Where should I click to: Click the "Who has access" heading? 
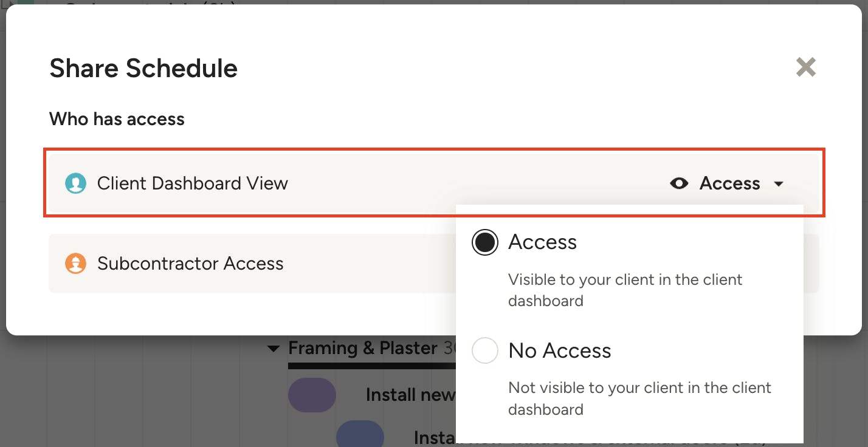117,118
